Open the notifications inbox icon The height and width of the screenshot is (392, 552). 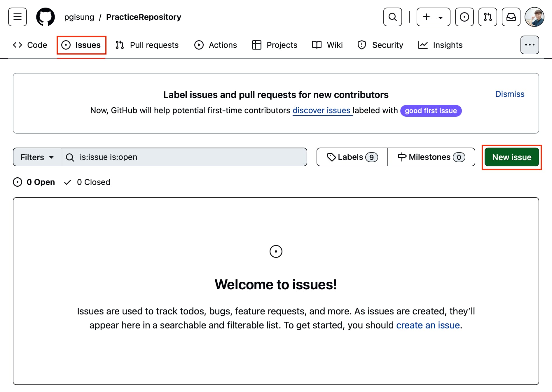click(511, 17)
